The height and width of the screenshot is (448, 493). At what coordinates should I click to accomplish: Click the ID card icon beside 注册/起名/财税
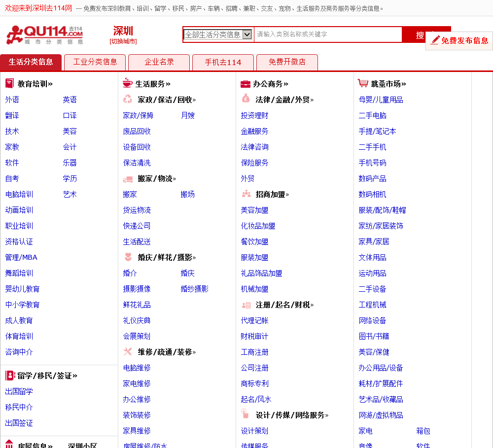coord(246,305)
